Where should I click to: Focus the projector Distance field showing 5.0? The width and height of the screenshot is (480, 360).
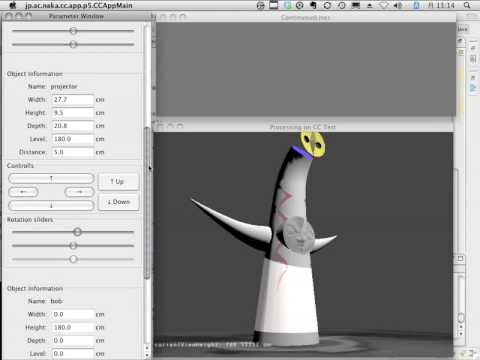[x=73, y=152]
